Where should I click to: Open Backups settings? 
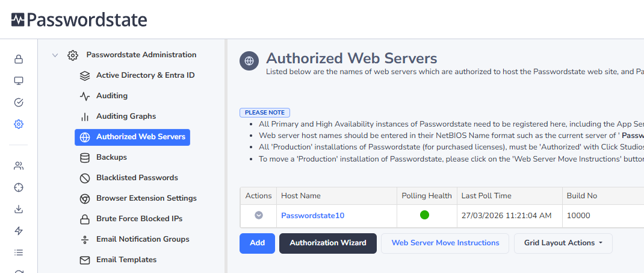(x=112, y=157)
